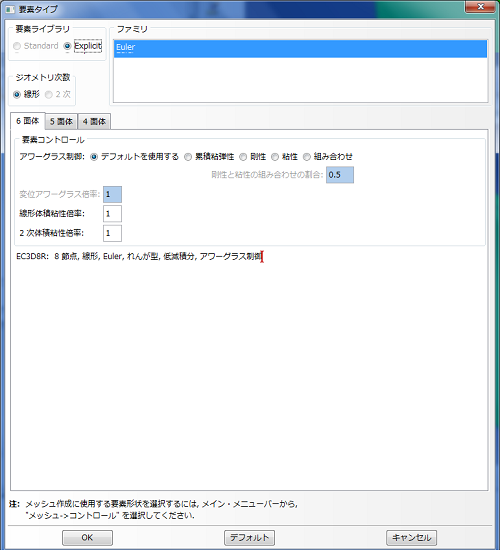Switch to the 6面体 tab

pos(28,121)
